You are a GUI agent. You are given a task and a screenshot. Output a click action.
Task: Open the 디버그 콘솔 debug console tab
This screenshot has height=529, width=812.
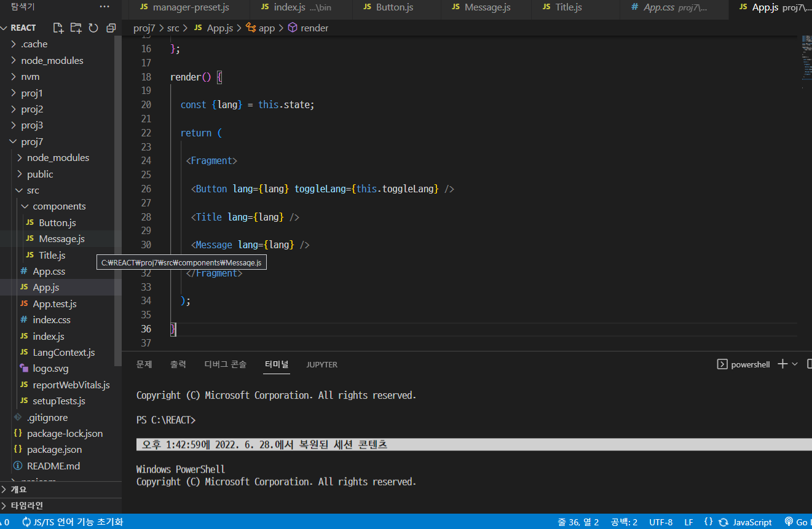(x=226, y=364)
